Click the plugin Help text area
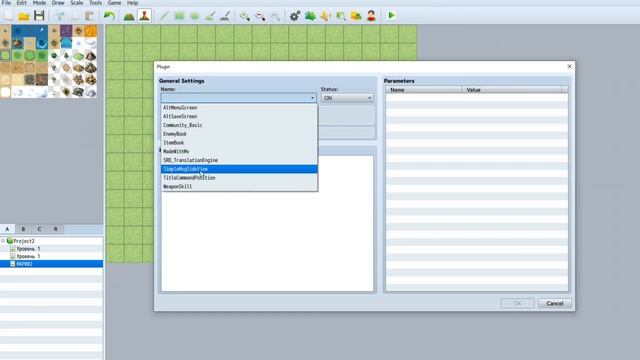 pos(267,223)
